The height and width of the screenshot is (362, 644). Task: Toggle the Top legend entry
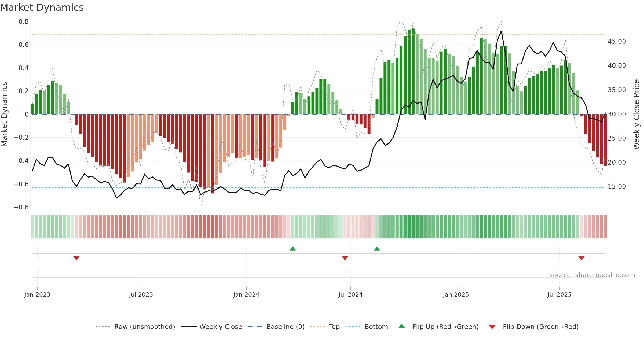(325, 327)
